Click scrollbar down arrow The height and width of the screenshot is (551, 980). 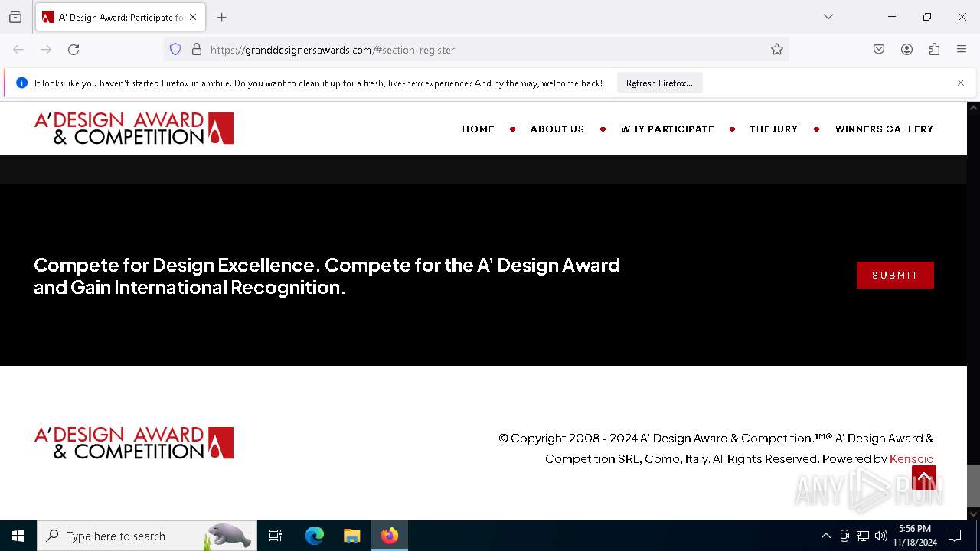coord(973,514)
